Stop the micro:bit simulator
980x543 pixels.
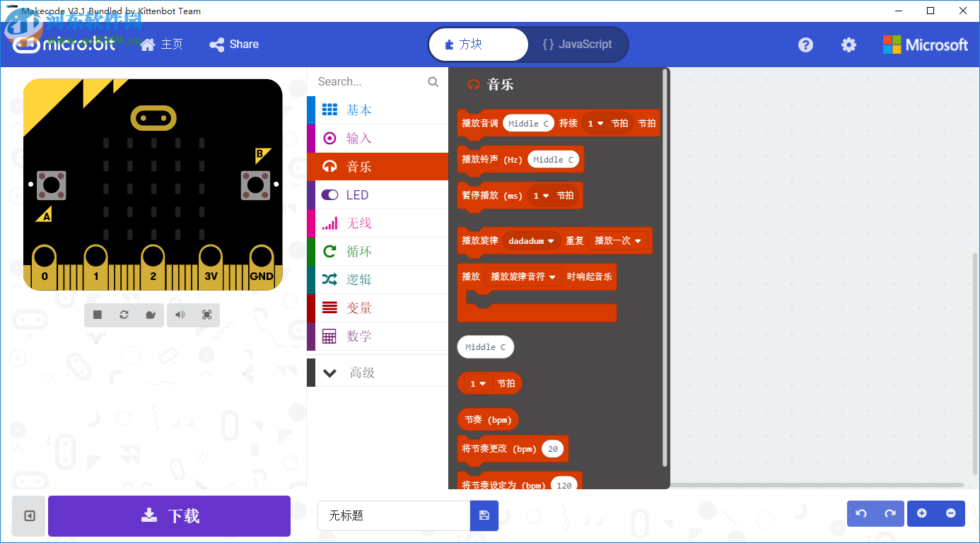point(97,315)
